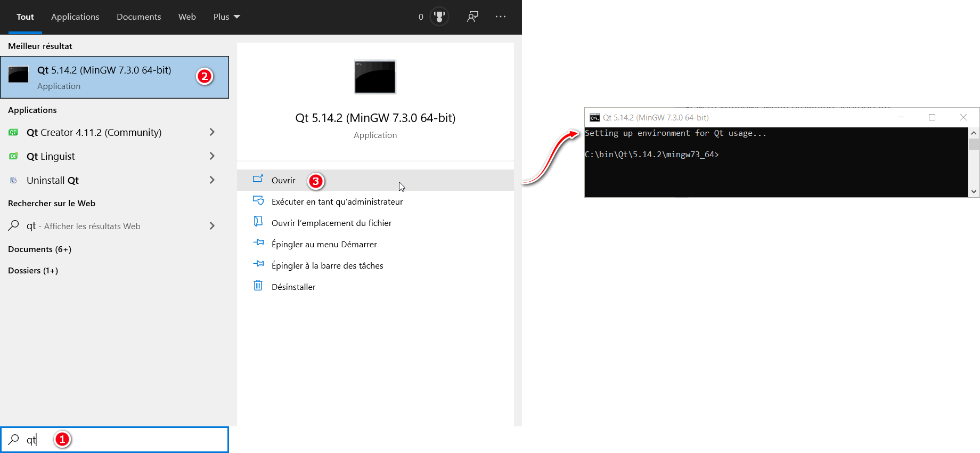
Task: Click the Uninstall Qt icon
Action: tap(13, 180)
